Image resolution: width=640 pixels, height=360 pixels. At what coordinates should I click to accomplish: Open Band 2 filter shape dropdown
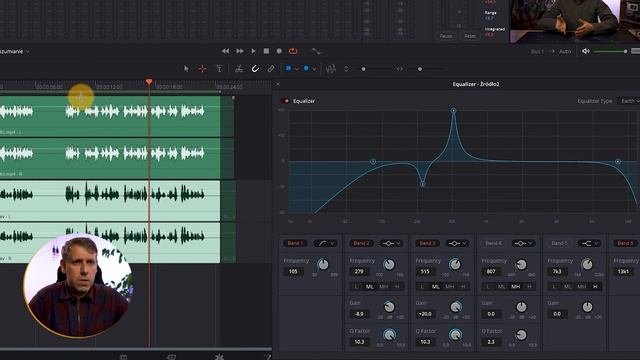(391, 243)
